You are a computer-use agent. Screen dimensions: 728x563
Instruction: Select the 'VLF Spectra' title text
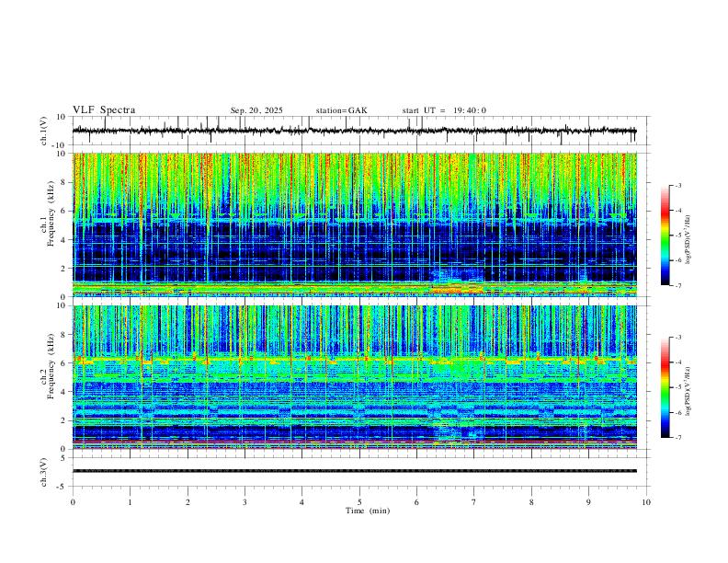104,110
